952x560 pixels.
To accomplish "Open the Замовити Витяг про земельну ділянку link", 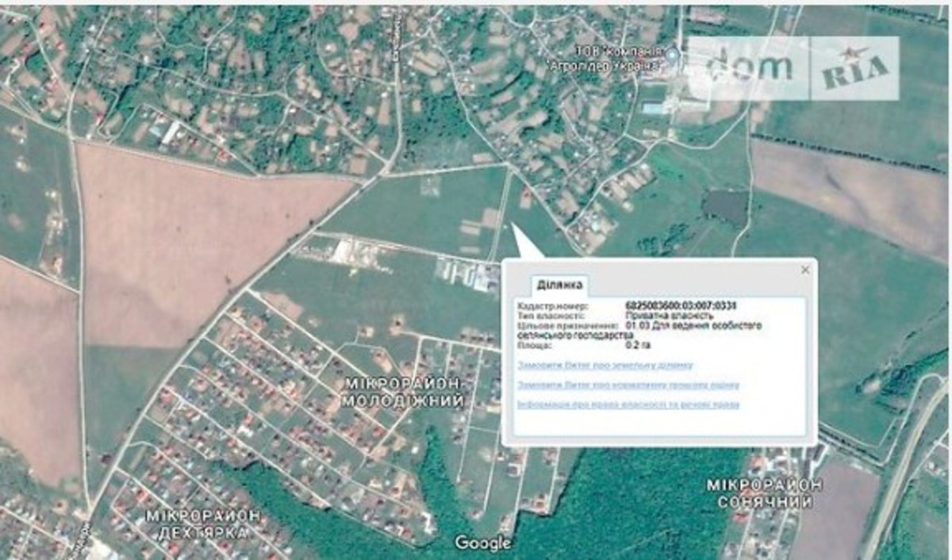I will tap(605, 366).
